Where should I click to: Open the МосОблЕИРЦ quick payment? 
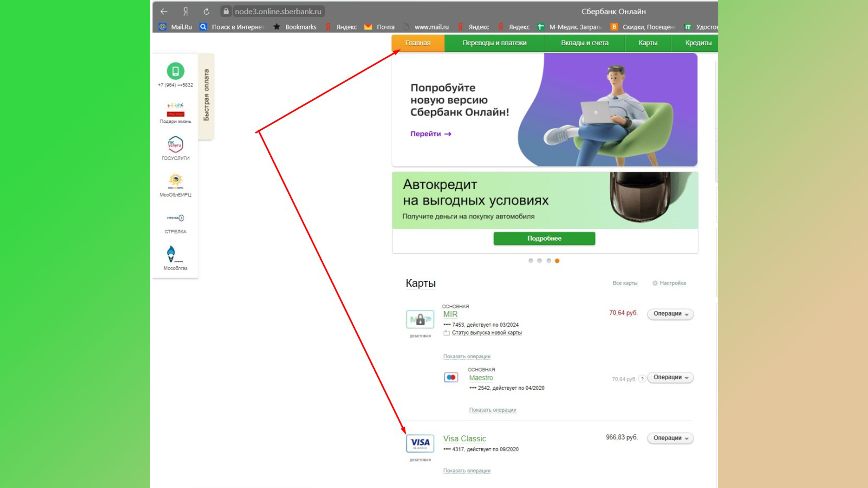(175, 185)
